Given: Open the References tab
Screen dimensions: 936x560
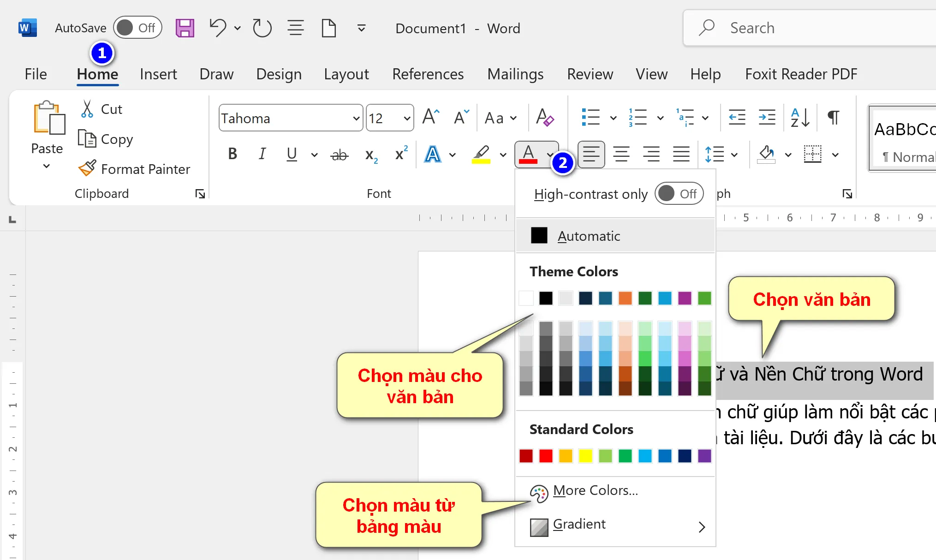Looking at the screenshot, I should [x=428, y=74].
